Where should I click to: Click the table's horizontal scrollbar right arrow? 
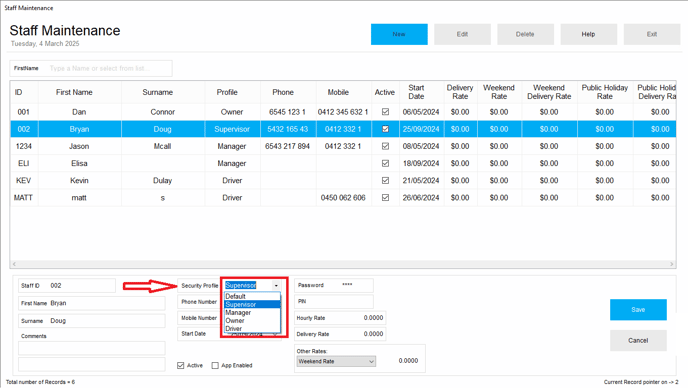coord(672,264)
